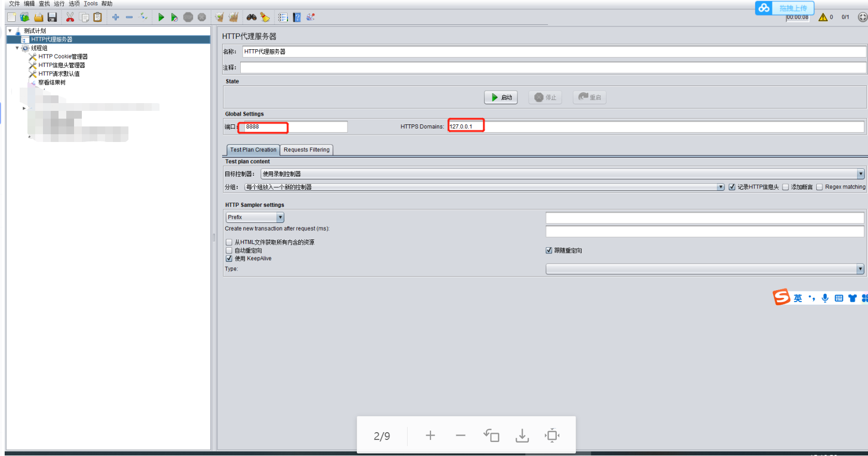Expand all nodes with the plus icon
The width and height of the screenshot is (868, 456).
click(115, 18)
